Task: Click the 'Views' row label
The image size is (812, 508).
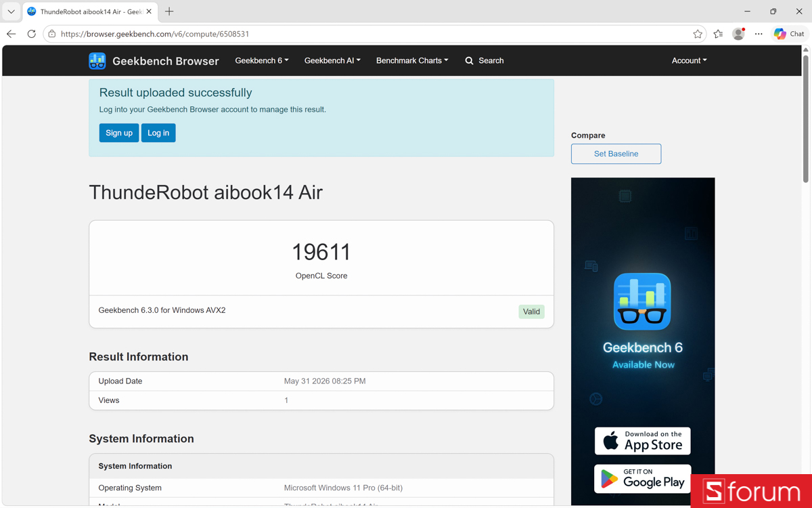Action: coord(109,400)
